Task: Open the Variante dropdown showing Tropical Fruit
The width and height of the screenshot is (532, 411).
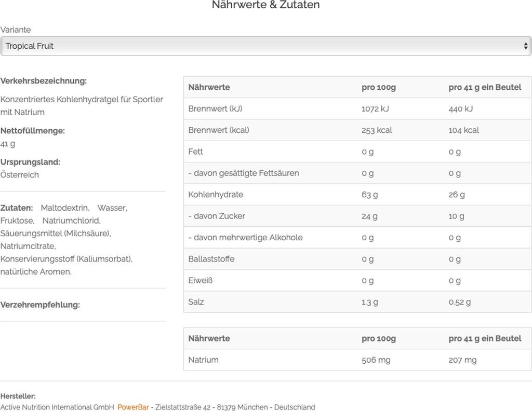Action: click(260, 46)
